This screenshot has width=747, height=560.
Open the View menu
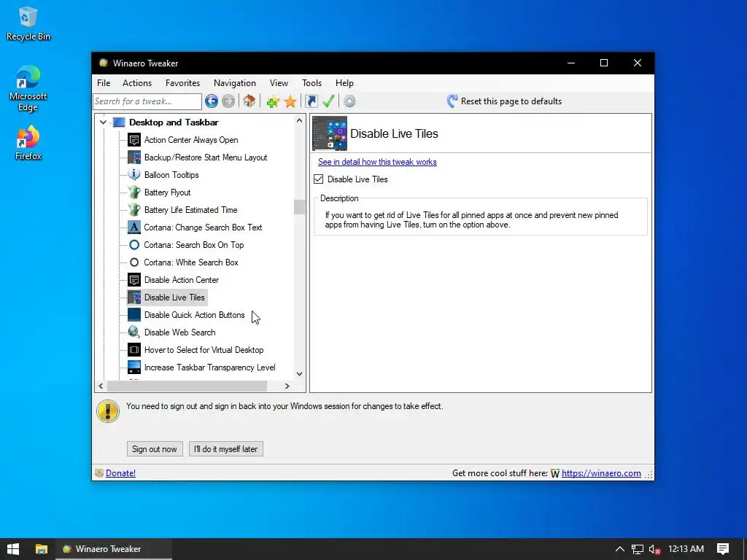(279, 83)
